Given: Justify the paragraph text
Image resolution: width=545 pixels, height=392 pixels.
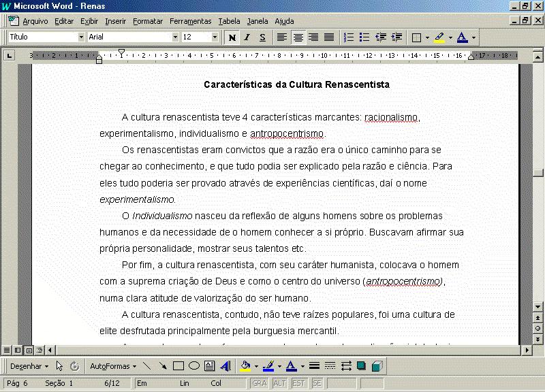Looking at the screenshot, I should (x=329, y=37).
